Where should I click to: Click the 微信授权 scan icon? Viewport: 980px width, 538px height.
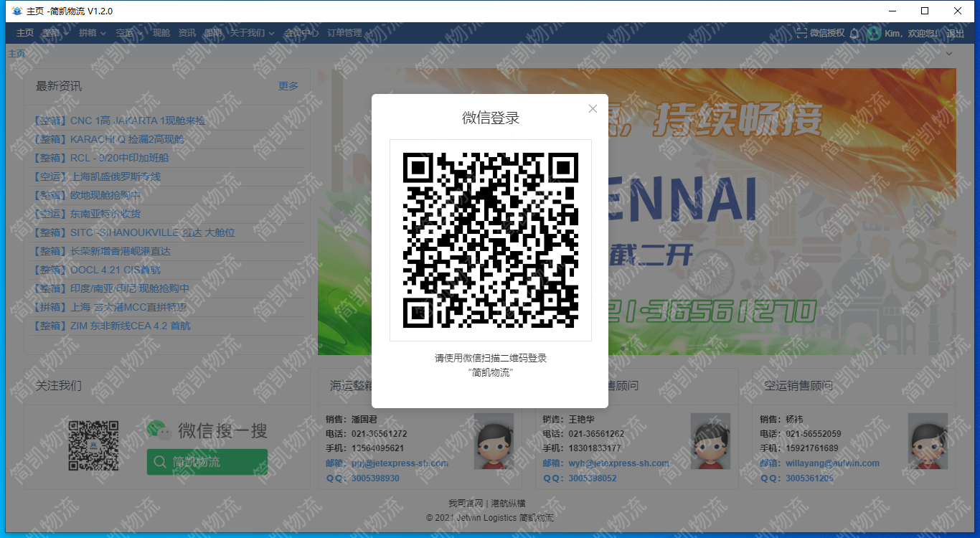coord(801,33)
